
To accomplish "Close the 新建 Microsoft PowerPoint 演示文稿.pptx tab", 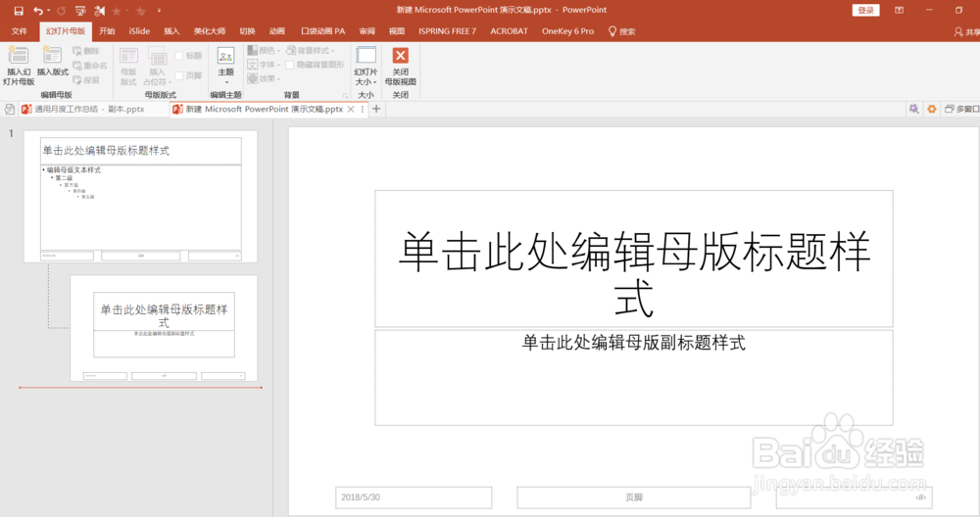I will coord(351,109).
